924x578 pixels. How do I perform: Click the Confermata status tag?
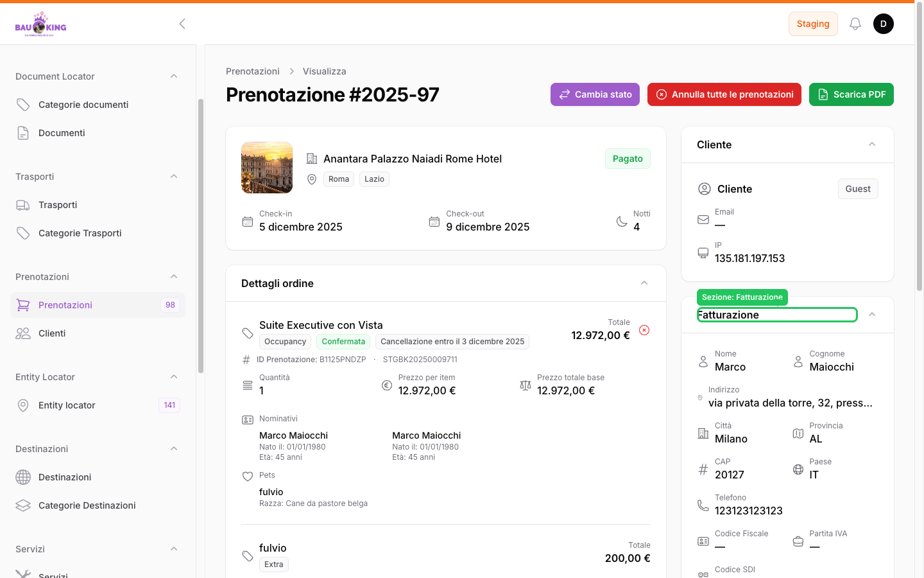[x=343, y=342]
